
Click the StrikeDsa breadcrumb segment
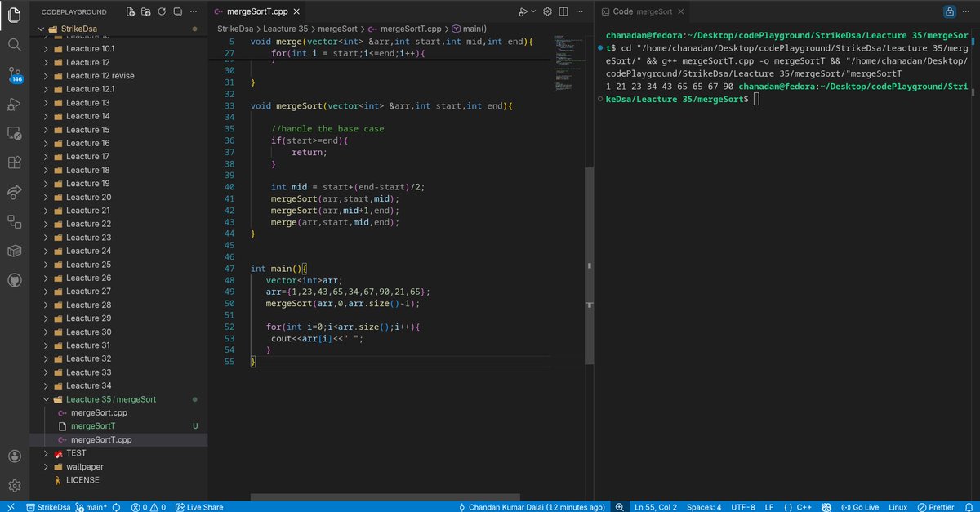pyautogui.click(x=234, y=29)
